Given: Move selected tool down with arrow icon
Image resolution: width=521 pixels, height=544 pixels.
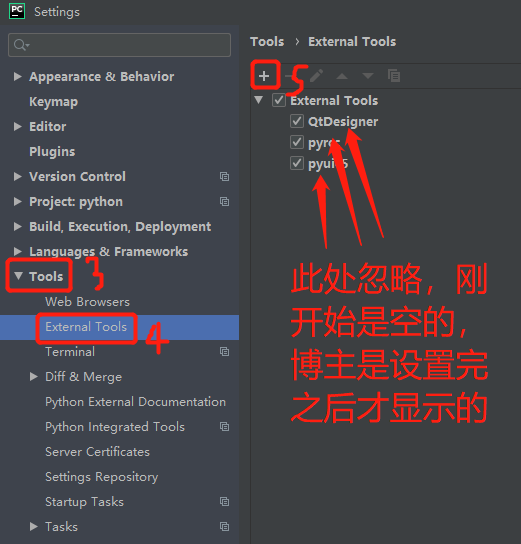Looking at the screenshot, I should [368, 76].
